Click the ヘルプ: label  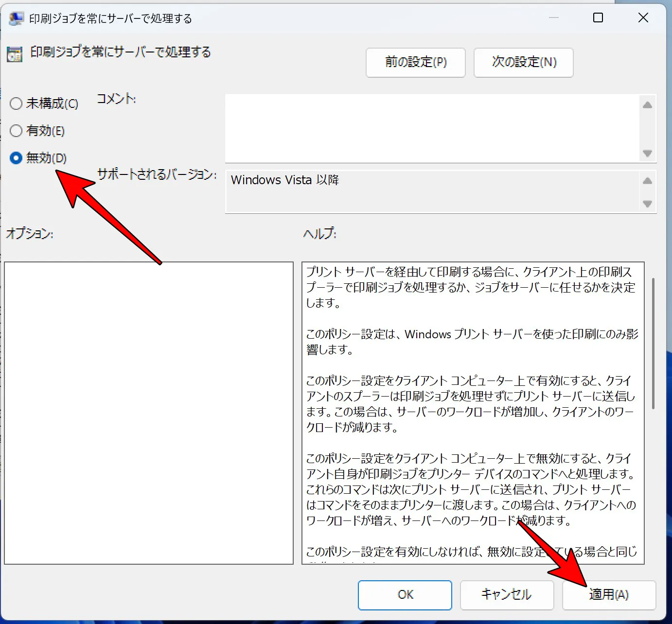(x=319, y=234)
